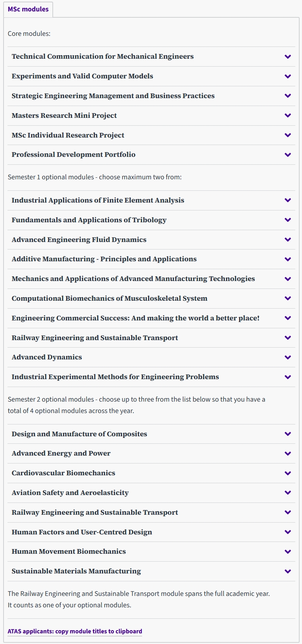Show details for Additive Manufacturing - Principles and Applications
Viewport: 302px width, 644px height.
(104, 259)
